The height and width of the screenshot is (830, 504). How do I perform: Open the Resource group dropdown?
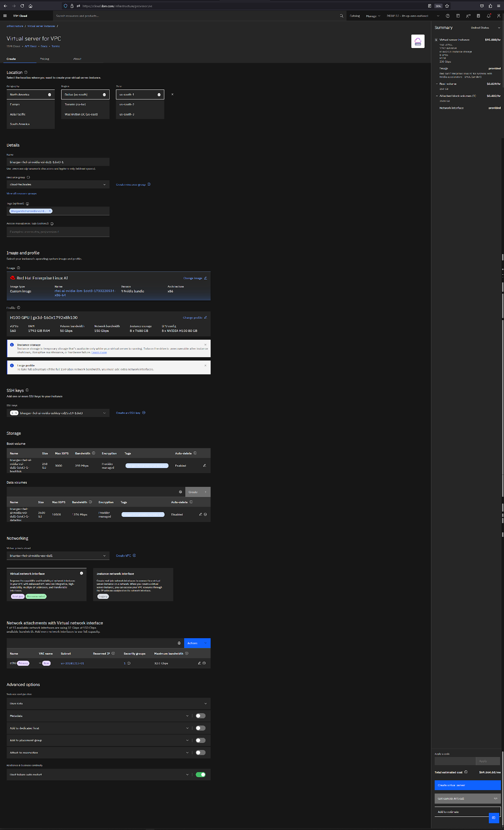(58, 184)
